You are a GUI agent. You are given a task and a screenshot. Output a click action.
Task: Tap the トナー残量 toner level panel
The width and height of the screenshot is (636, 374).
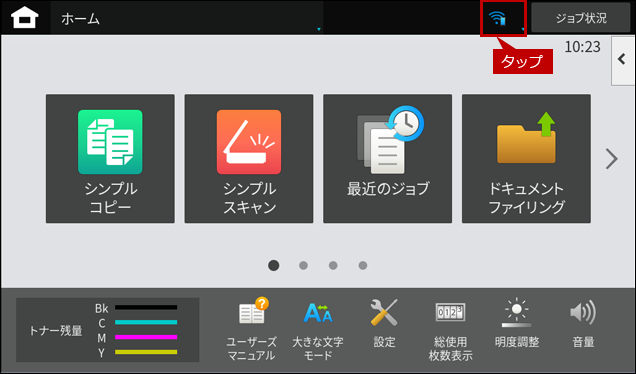click(107, 330)
